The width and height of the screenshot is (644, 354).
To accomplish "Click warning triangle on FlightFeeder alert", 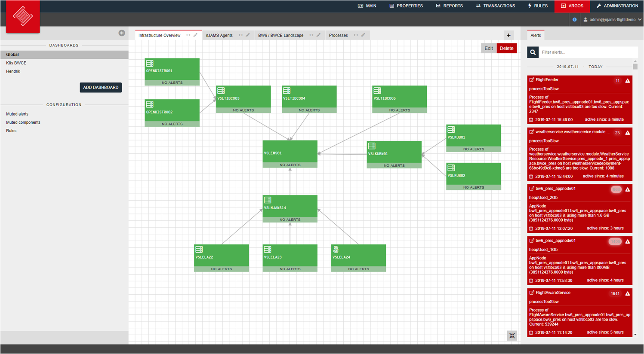I will (628, 81).
